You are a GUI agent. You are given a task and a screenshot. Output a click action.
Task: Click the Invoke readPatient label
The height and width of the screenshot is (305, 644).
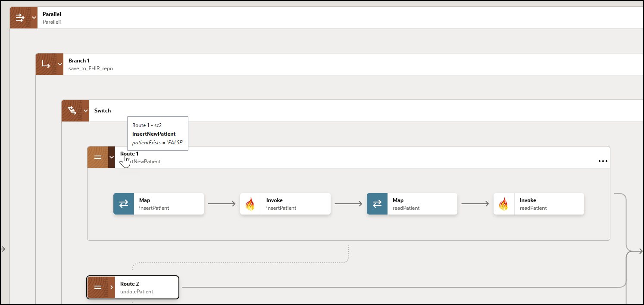[x=533, y=208]
